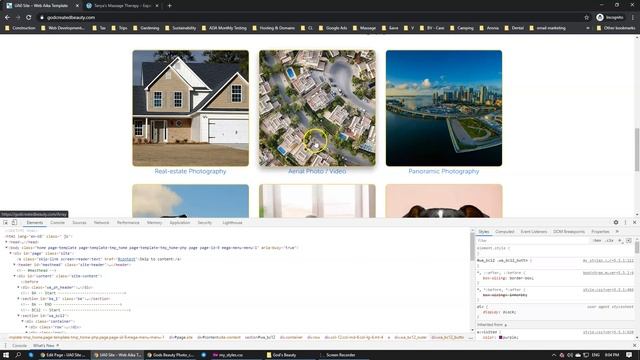Switch to Tanya's Massage Therapy tab
Screen dimensions: 640x360
coord(122,6)
